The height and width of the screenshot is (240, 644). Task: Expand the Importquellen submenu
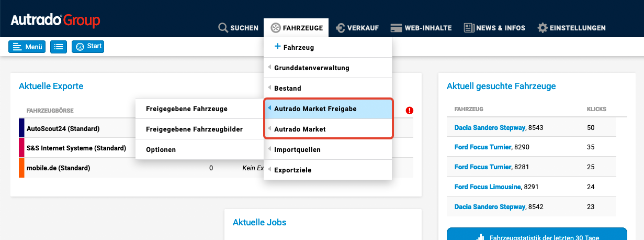[x=297, y=149]
